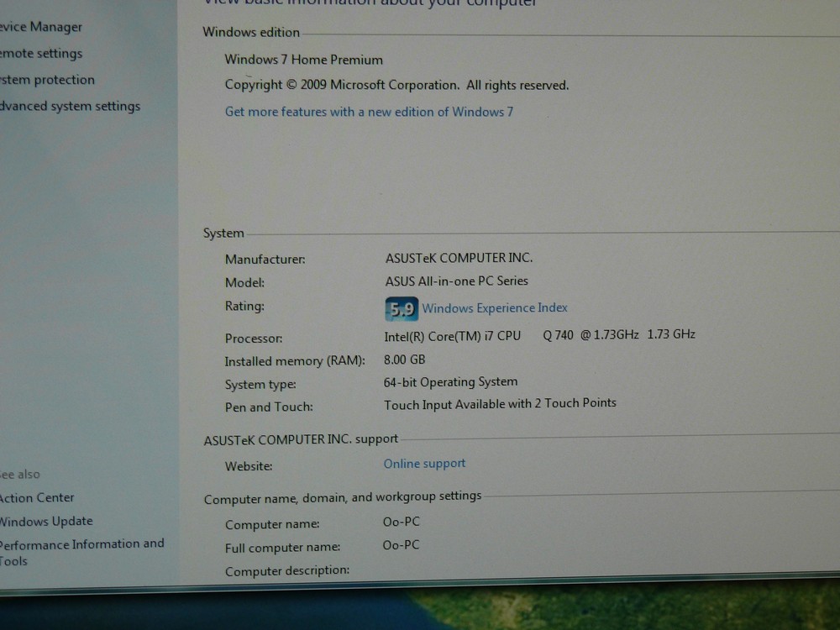
Task: Click the 'Pen and Touch:' label
Action: pos(269,407)
